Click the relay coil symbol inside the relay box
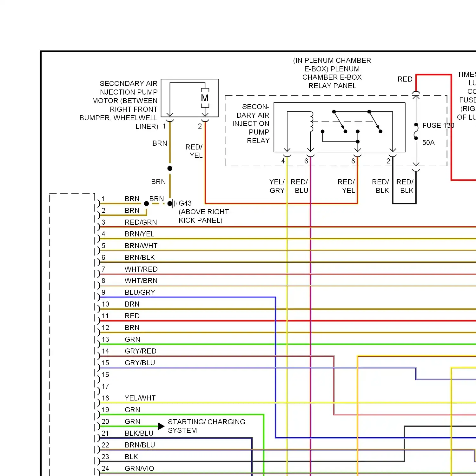 click(312, 122)
